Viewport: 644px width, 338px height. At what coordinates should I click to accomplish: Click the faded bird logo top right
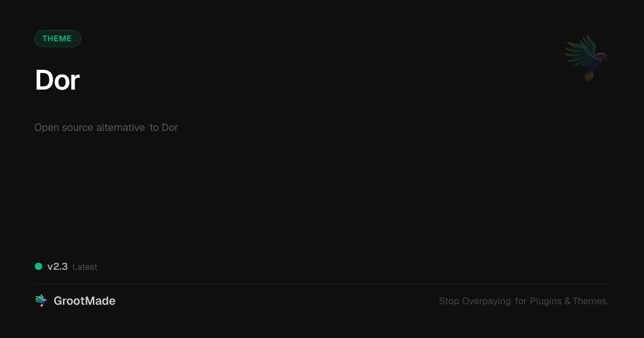pyautogui.click(x=586, y=57)
